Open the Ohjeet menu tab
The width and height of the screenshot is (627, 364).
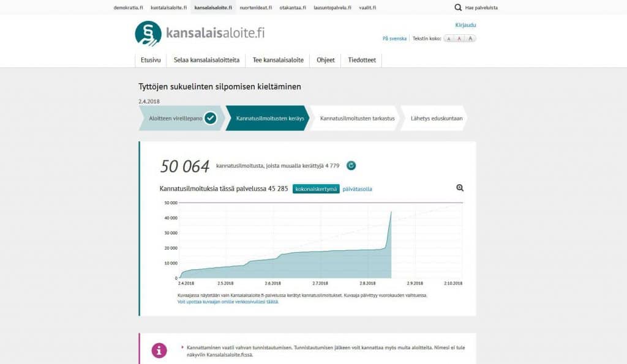(326, 60)
